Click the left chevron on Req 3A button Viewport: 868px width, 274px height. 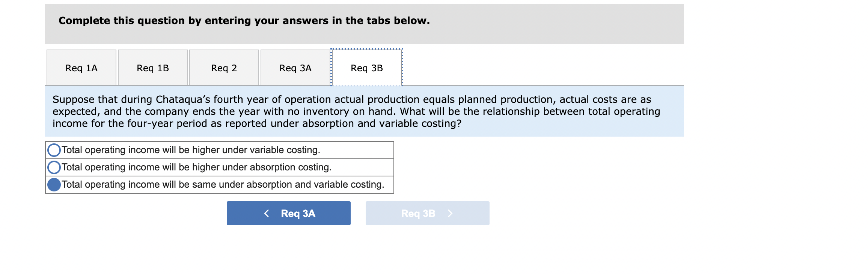(x=267, y=213)
